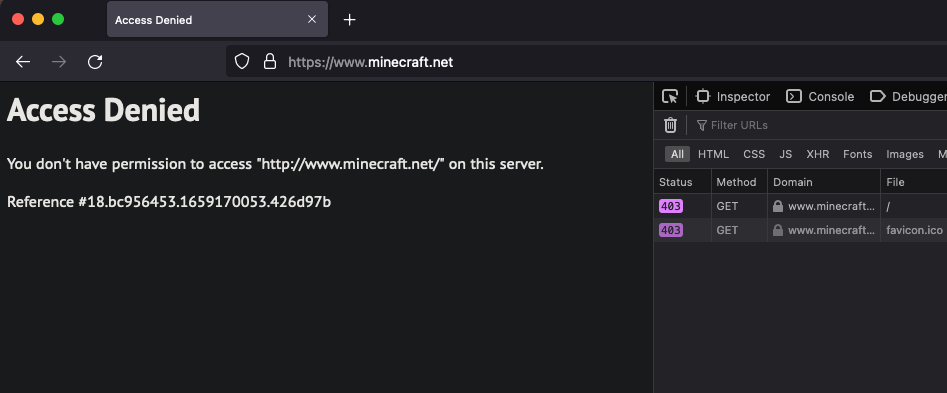
Task: Select the "/" file request row
Action: point(800,206)
